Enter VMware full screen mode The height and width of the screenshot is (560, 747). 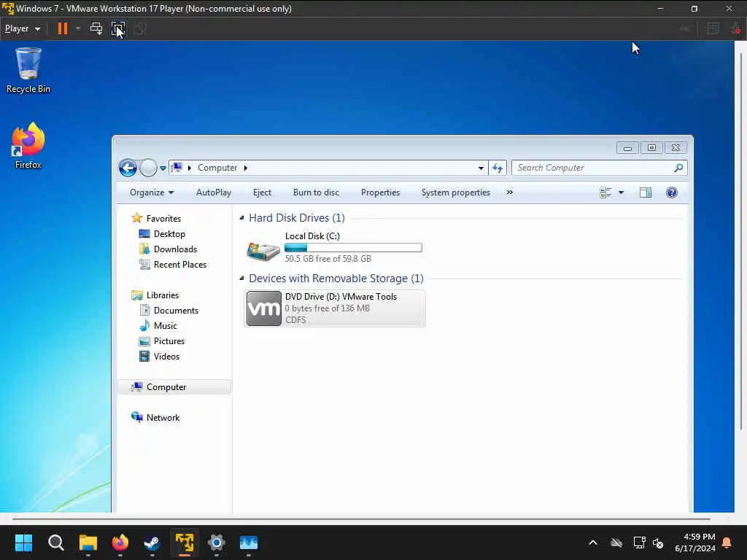118,28
